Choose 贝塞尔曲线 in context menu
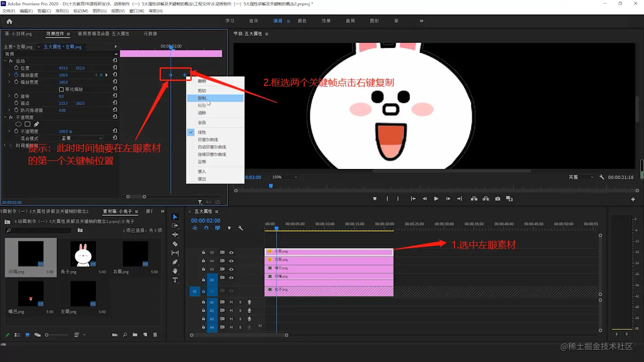The width and height of the screenshot is (644, 362). click(215, 140)
